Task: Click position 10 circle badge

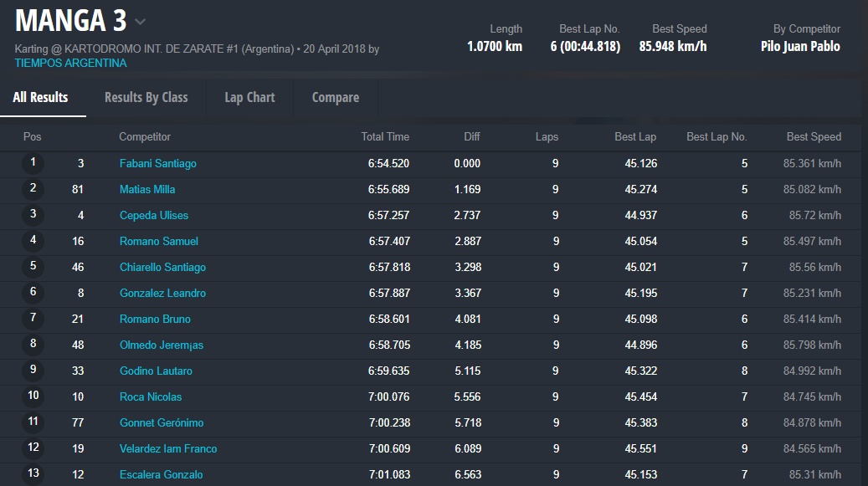Action: coord(33,396)
